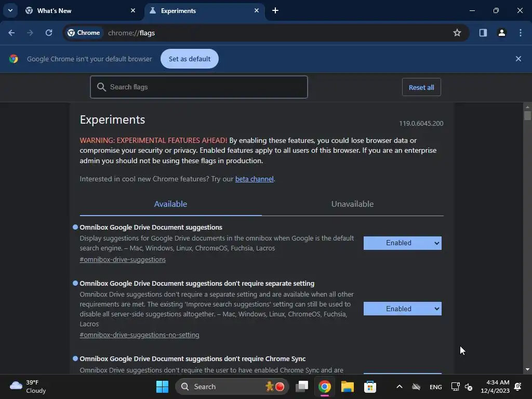Click the taskbar Search box

point(232,387)
